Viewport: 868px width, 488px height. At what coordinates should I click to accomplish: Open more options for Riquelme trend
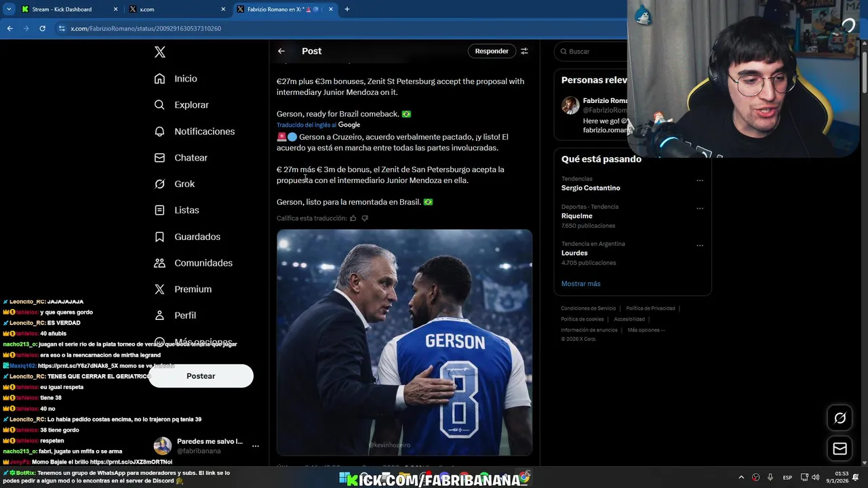(x=700, y=209)
